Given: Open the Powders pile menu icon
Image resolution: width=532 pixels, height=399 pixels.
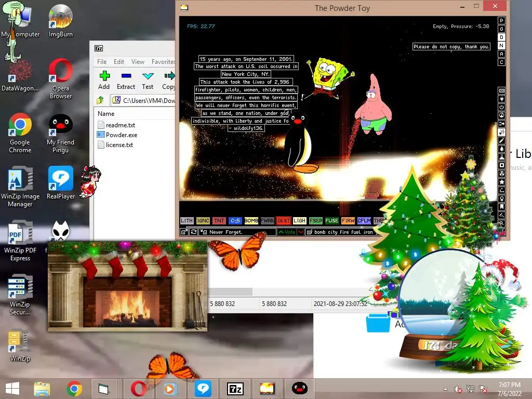Looking at the screenshot, I should pyautogui.click(x=501, y=157).
